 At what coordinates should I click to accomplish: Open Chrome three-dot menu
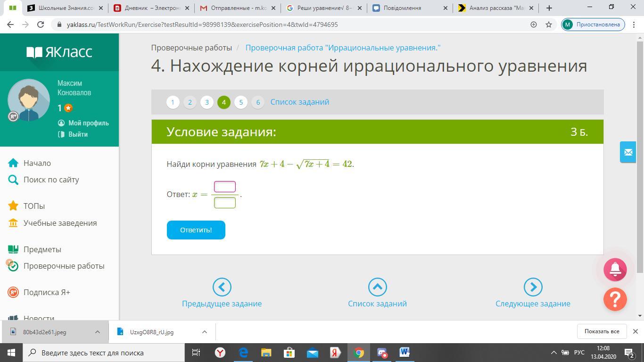point(634,25)
